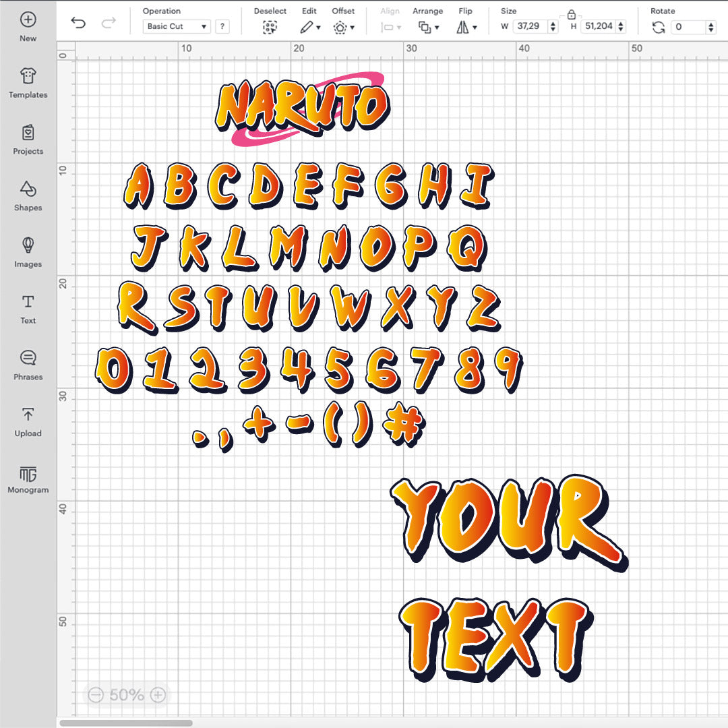Toggle the Offset tool

[x=342, y=27]
